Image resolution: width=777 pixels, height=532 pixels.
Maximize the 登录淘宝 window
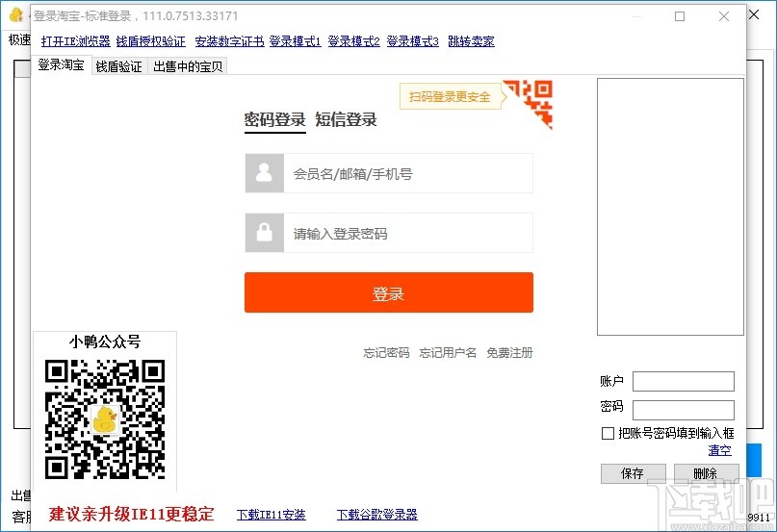(680, 16)
